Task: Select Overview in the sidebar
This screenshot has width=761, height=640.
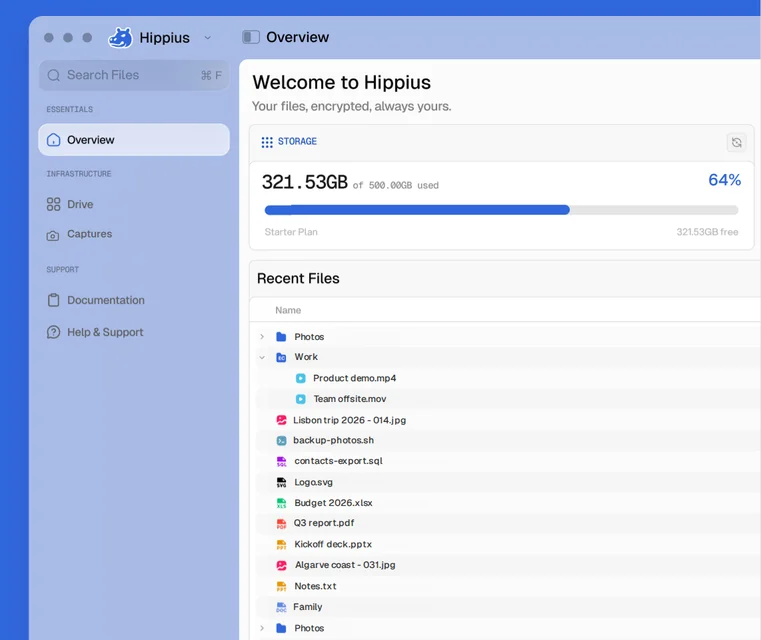Action: coord(134,140)
